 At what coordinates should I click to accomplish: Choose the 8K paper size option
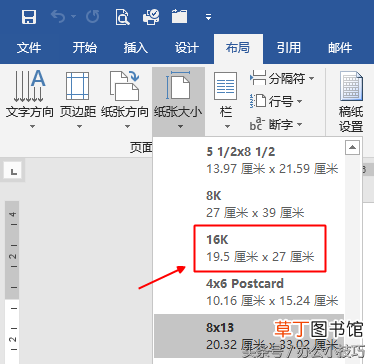[x=249, y=204]
